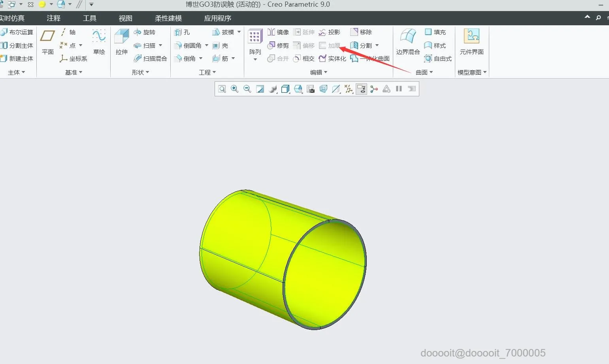Click the 壳 (Shell) tool
The image size is (609, 364).
(220, 45)
